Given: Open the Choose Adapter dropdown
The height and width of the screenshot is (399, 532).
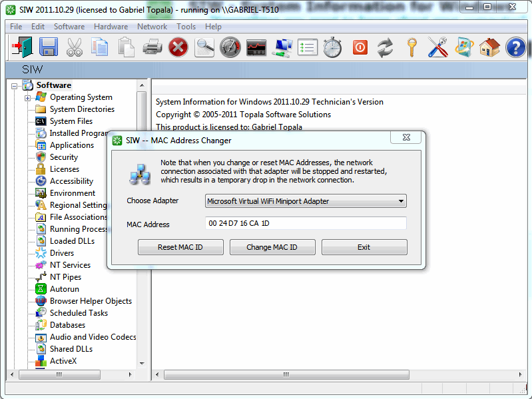Looking at the screenshot, I should pyautogui.click(x=306, y=201).
